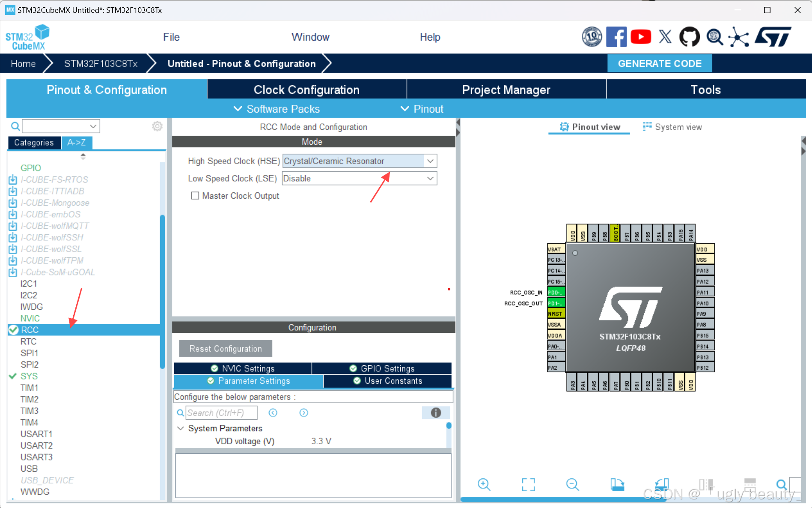Click the category search magnifier icon

[x=15, y=126]
